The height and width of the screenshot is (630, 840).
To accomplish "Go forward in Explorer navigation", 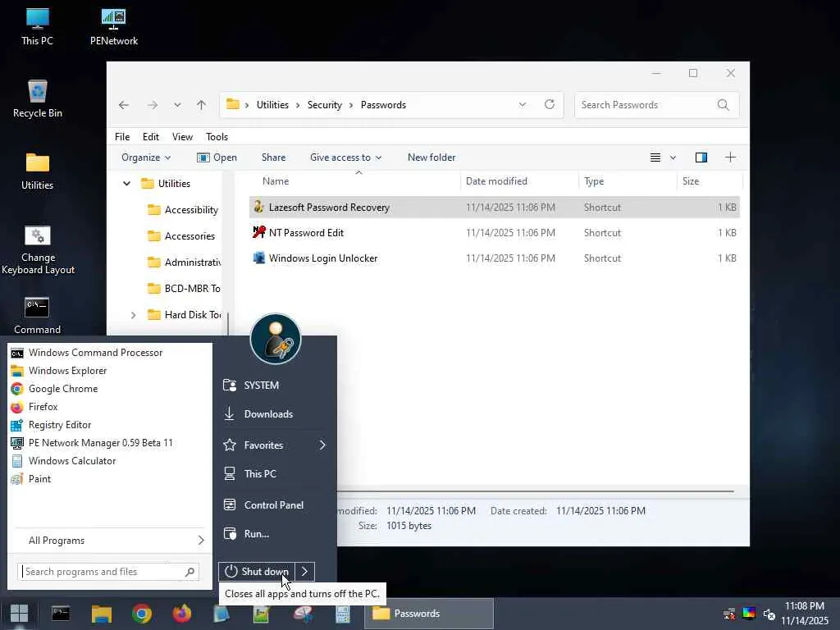I will [153, 105].
